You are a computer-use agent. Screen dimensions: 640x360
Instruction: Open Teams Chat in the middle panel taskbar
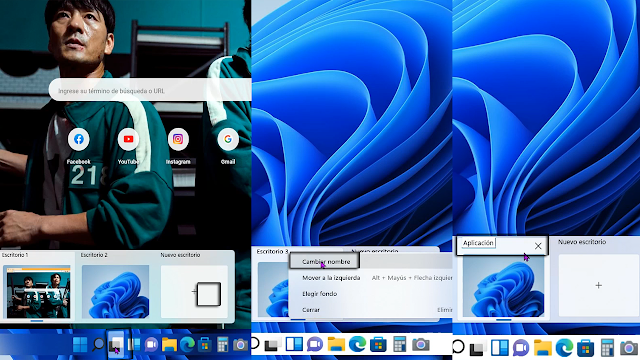(315, 345)
